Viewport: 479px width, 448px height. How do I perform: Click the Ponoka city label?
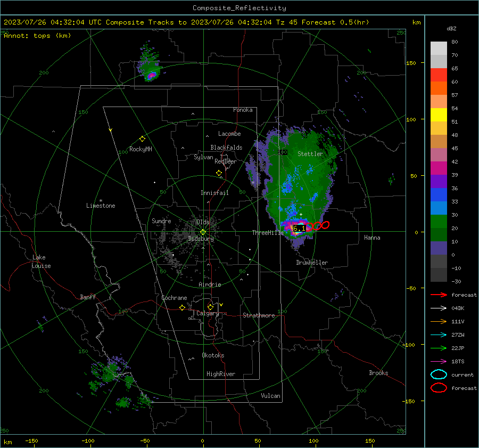pos(243,110)
